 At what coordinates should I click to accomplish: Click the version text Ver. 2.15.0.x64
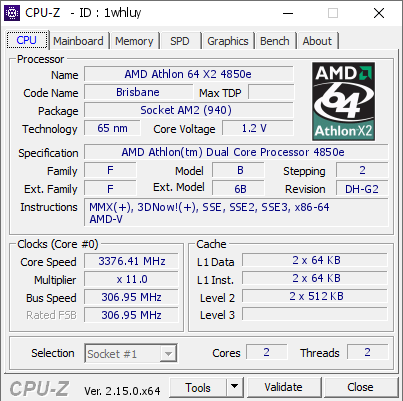(122, 391)
